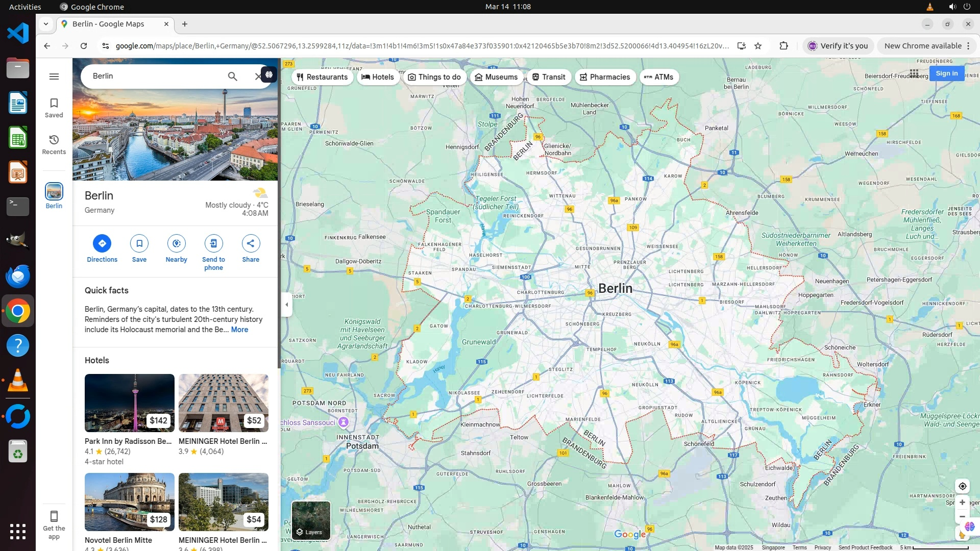Collapse the side panel arrow
This screenshot has height=551, width=980.
(x=286, y=305)
